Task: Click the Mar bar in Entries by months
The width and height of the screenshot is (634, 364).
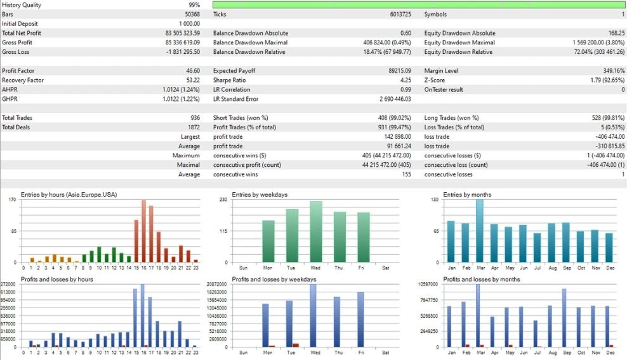Action: (480, 231)
